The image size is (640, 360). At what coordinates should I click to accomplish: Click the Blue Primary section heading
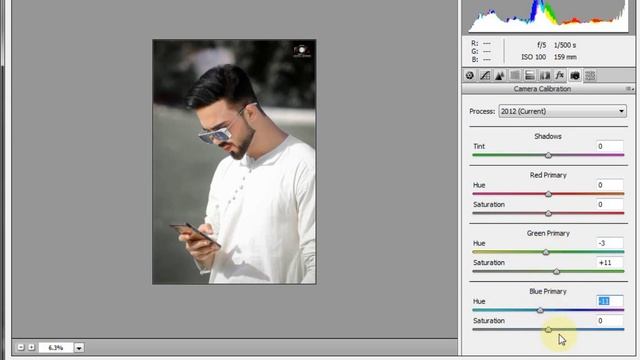[548, 291]
